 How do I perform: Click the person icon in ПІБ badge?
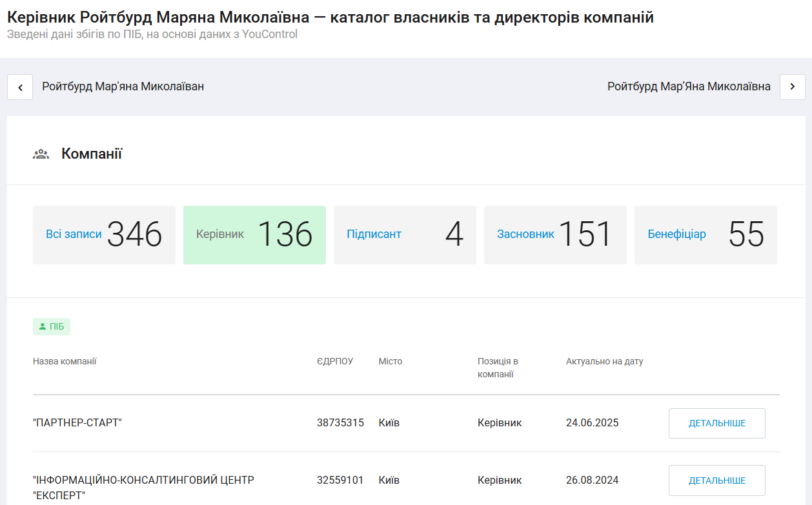tap(43, 327)
